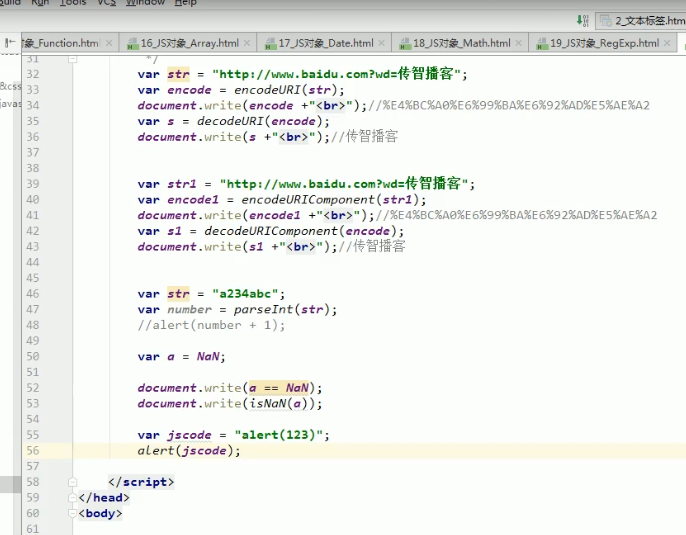Click the HTML file icon on the Array tab
The height and width of the screenshot is (535, 686).
point(133,44)
